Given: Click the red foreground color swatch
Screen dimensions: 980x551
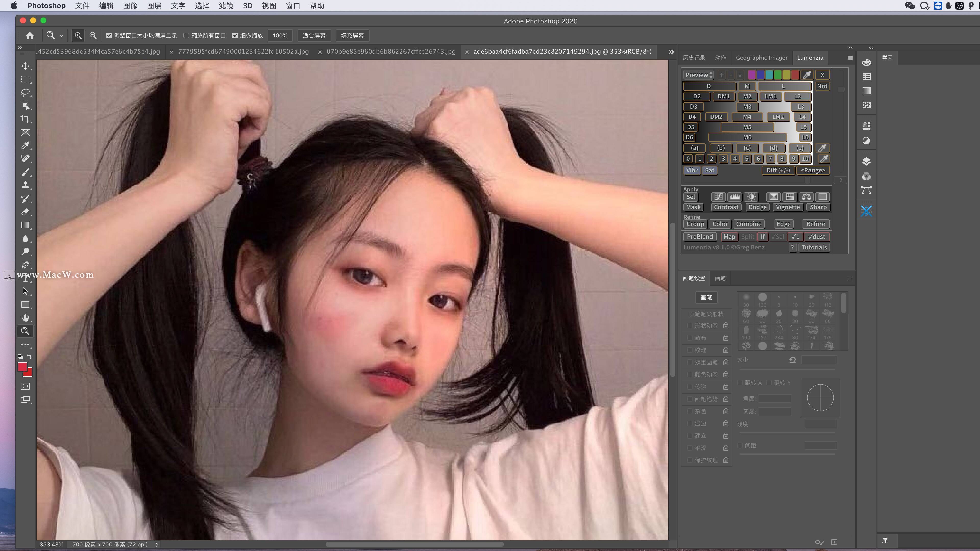Looking at the screenshot, I should [22, 367].
